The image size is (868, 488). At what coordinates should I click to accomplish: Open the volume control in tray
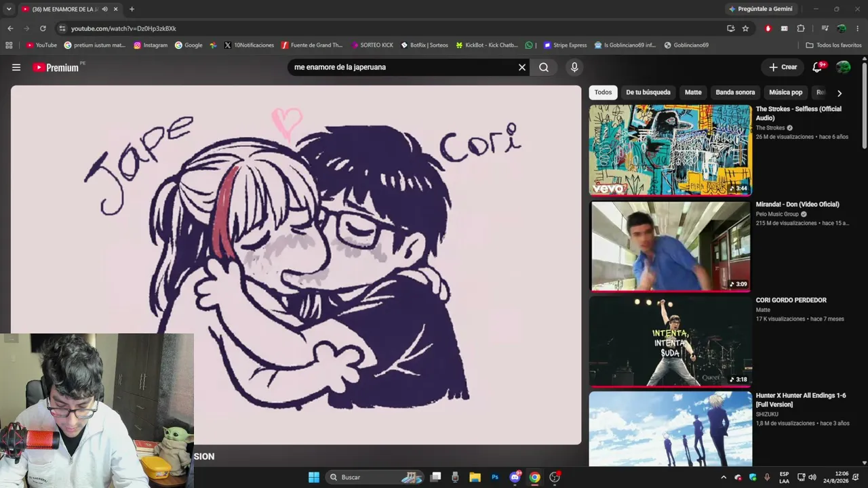point(812,477)
